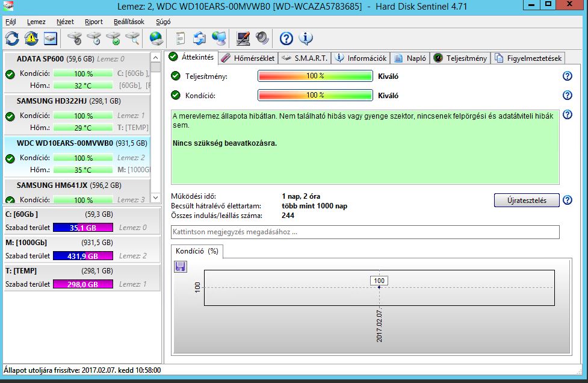Click the globe over disk toolbar icon

pyautogui.click(x=156, y=39)
